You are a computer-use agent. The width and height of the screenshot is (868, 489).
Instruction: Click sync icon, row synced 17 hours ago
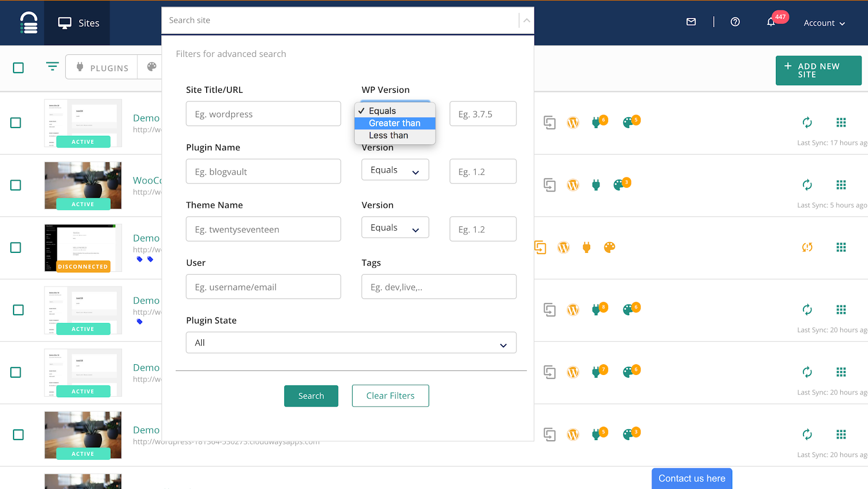[807, 123]
